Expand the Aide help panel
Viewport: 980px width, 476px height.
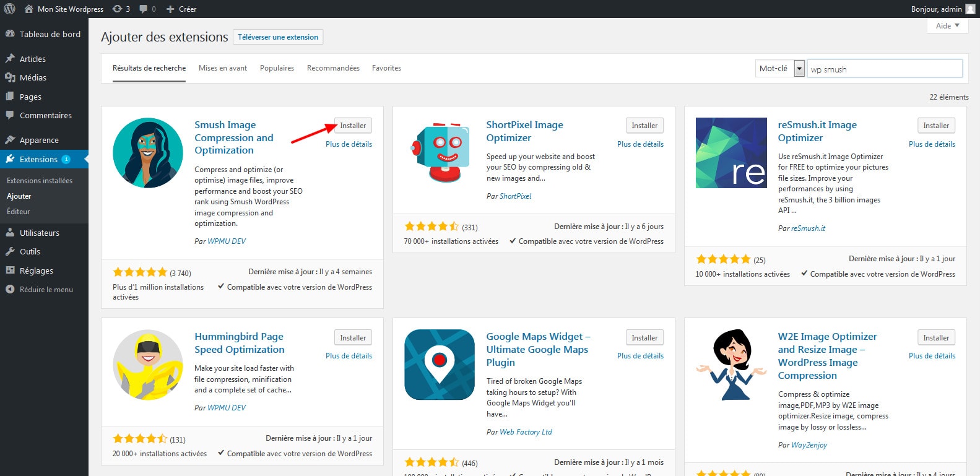click(x=947, y=25)
